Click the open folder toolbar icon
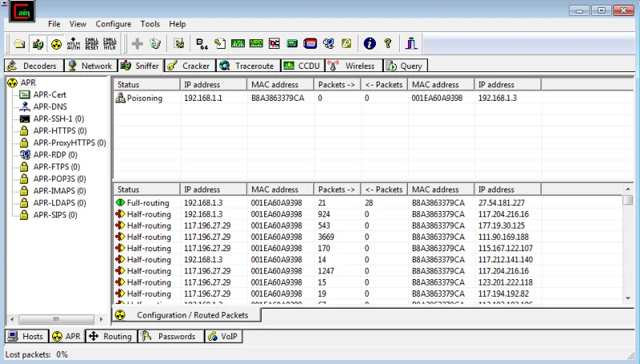Viewport: 640px width, 364px height. [x=19, y=43]
